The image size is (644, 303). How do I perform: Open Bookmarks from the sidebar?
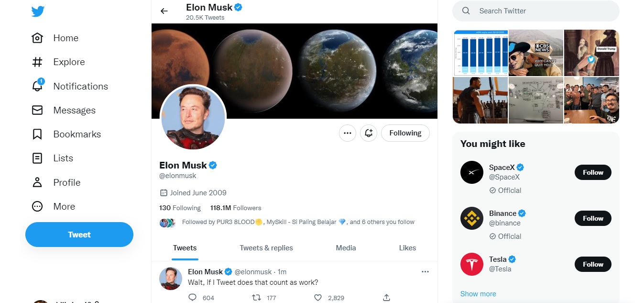(x=37, y=134)
